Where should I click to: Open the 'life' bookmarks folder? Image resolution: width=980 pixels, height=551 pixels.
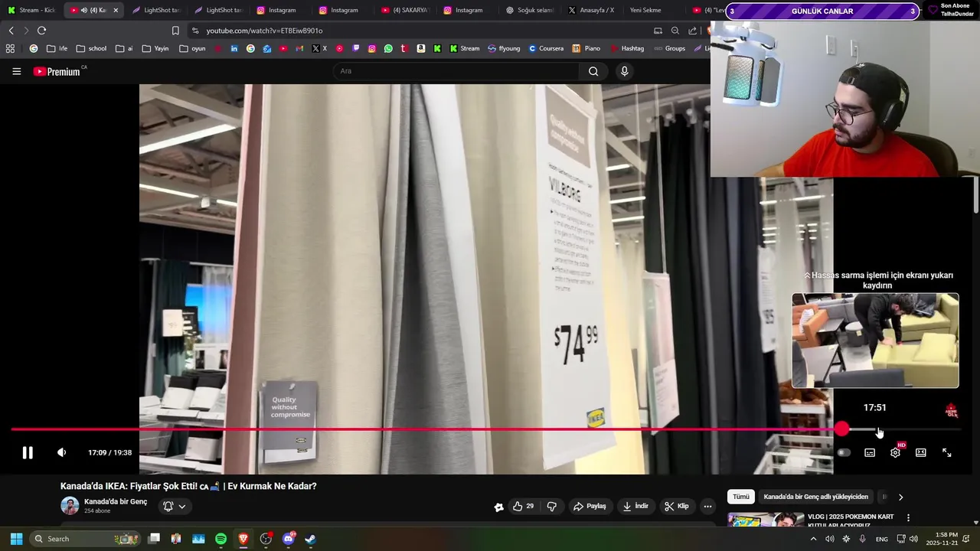tap(57, 48)
